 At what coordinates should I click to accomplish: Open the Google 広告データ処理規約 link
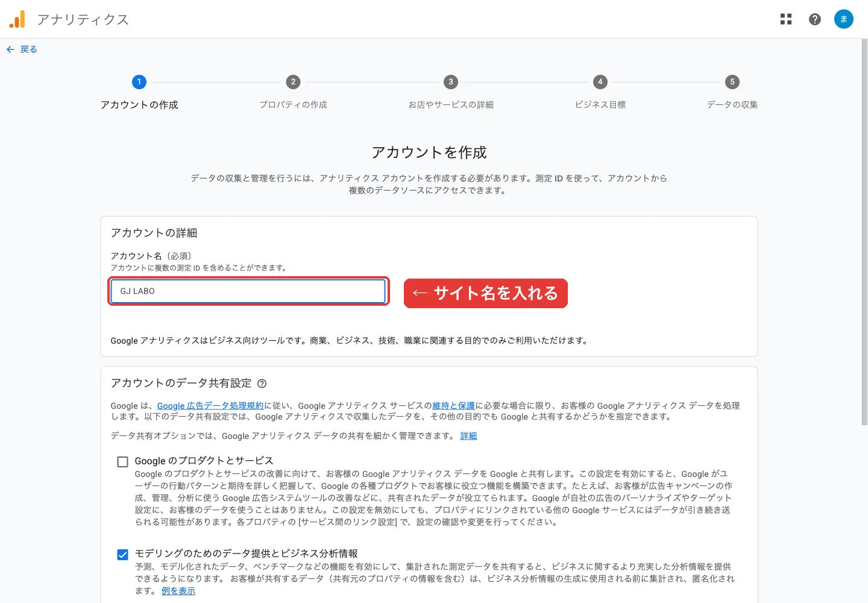[210, 406]
